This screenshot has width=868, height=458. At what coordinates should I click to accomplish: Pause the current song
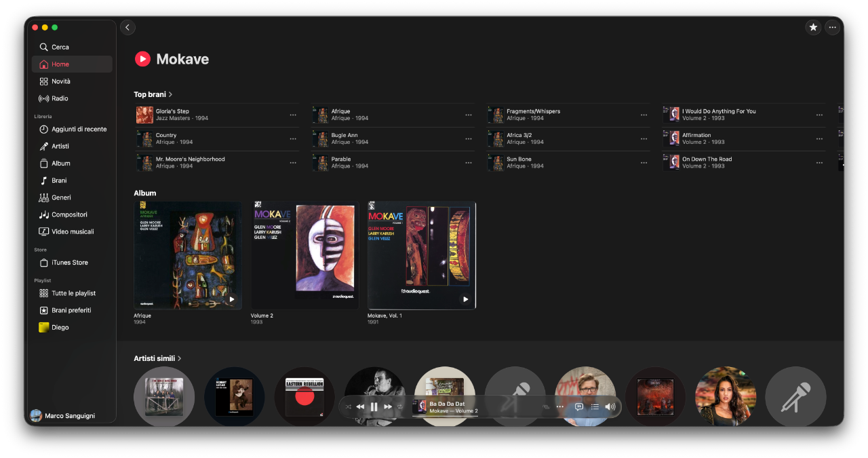374,406
